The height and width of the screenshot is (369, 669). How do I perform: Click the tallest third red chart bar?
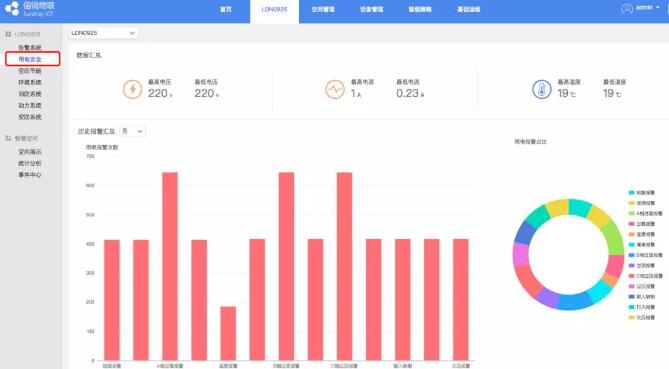pyautogui.click(x=170, y=266)
